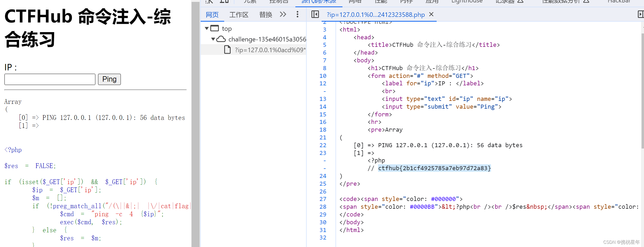Click the <input type="submit" value="Ping"> line
The width and height of the screenshot is (644, 247).
pos(441,107)
